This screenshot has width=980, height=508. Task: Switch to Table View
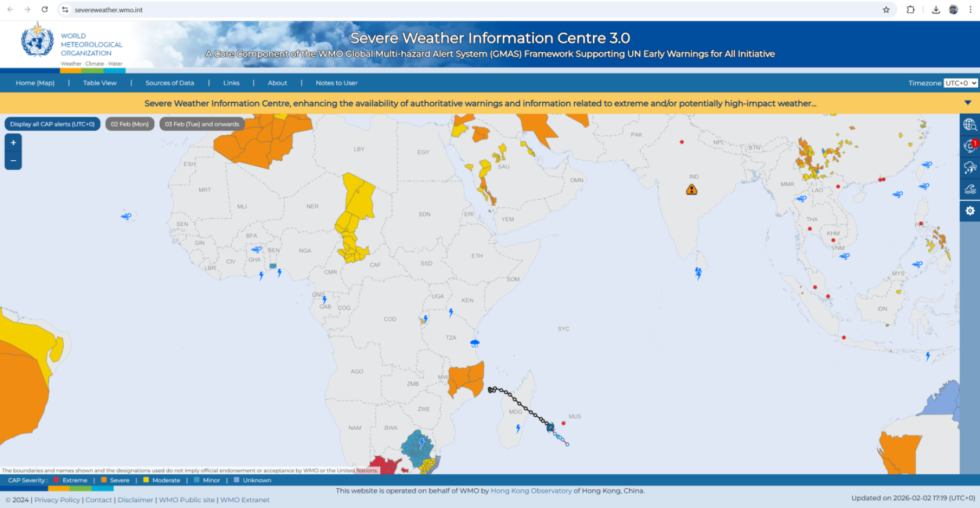(x=100, y=83)
